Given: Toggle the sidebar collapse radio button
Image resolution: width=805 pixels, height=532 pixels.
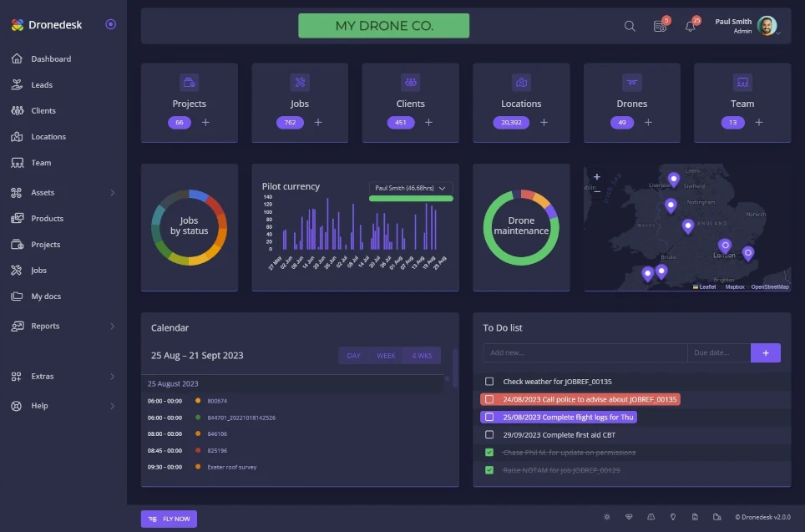Looking at the screenshot, I should (110, 24).
